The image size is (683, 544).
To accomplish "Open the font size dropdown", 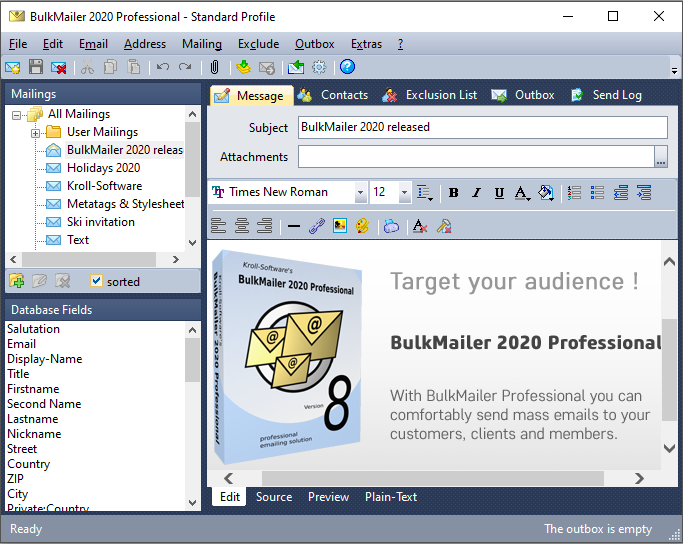I will pyautogui.click(x=405, y=192).
